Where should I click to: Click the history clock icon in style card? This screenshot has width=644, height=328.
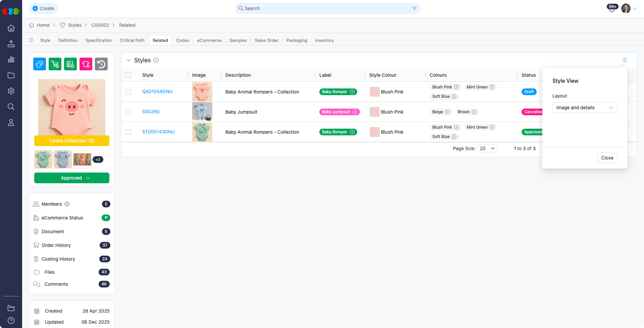pyautogui.click(x=101, y=64)
